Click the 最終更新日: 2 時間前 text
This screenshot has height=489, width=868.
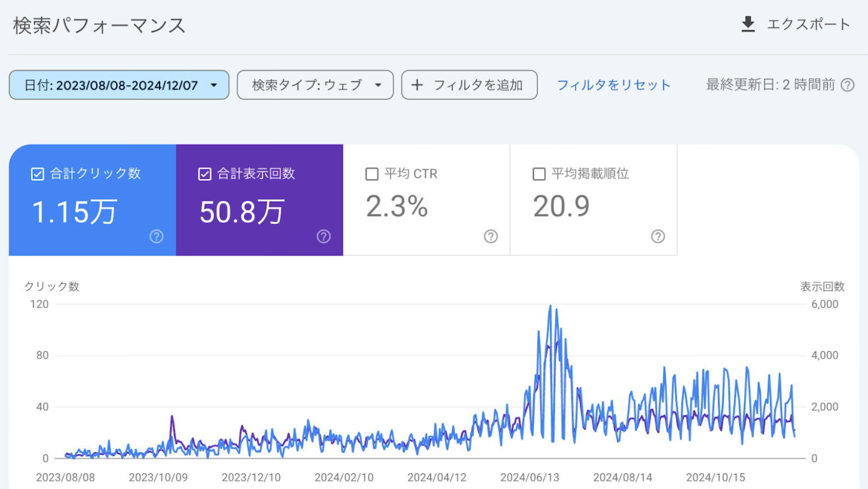pyautogui.click(x=770, y=85)
